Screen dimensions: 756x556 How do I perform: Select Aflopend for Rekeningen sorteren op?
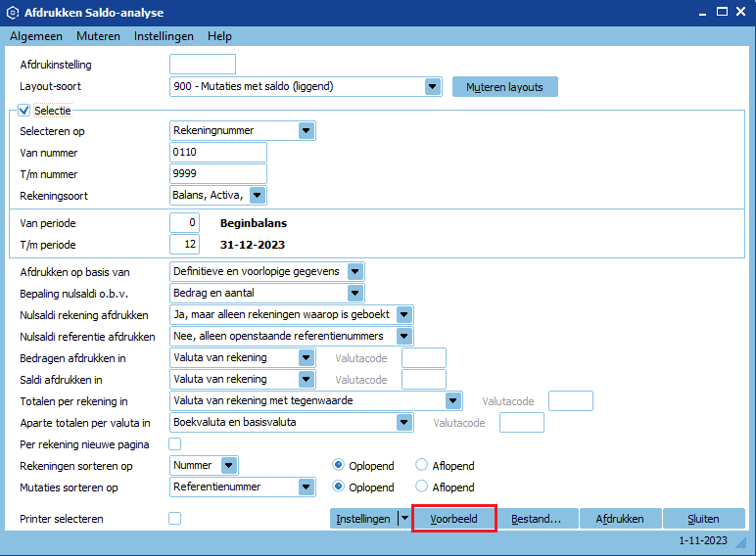[423, 465]
